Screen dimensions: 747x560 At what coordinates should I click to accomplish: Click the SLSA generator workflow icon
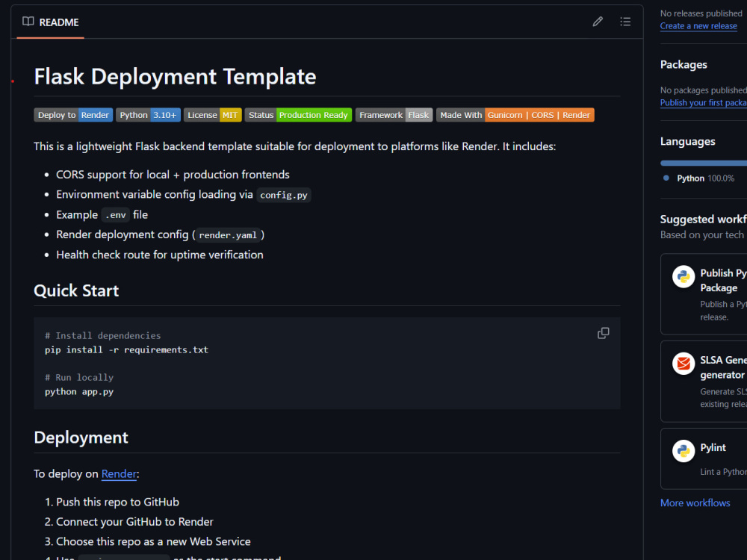tap(684, 364)
